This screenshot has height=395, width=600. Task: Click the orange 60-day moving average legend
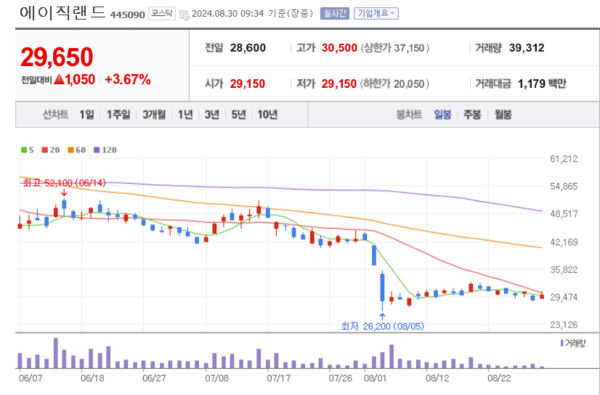point(77,150)
